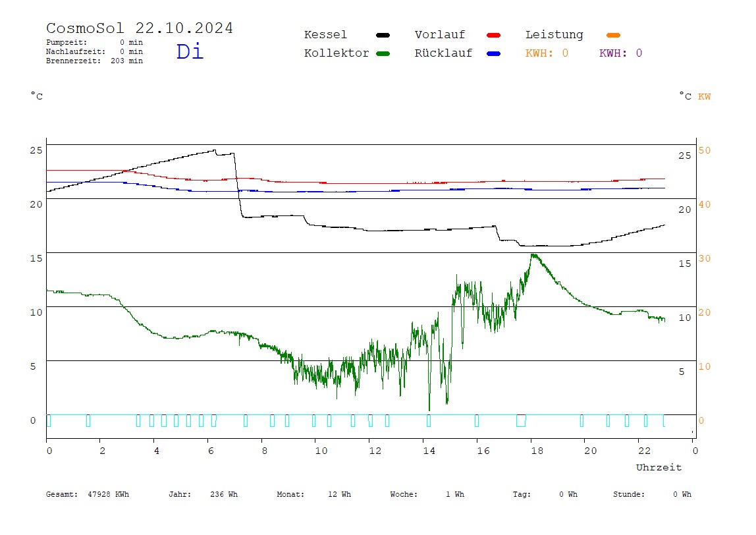Image resolution: width=756 pixels, height=535 pixels.
Task: Click the hour "6" tick label on the time axis
Action: pos(211,451)
